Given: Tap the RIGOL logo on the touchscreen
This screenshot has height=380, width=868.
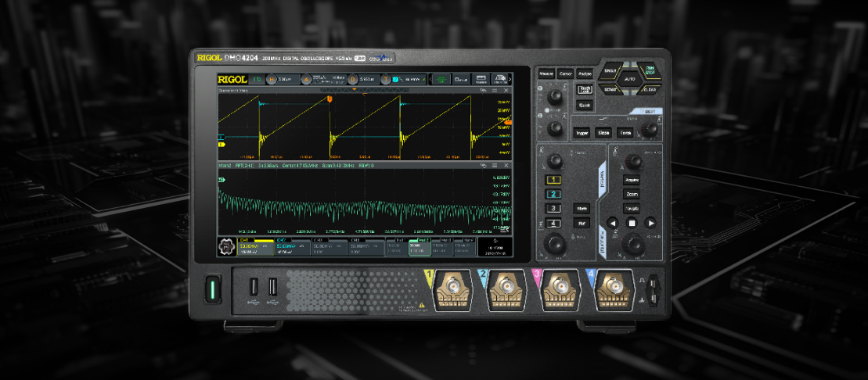Looking at the screenshot, I should (x=232, y=79).
